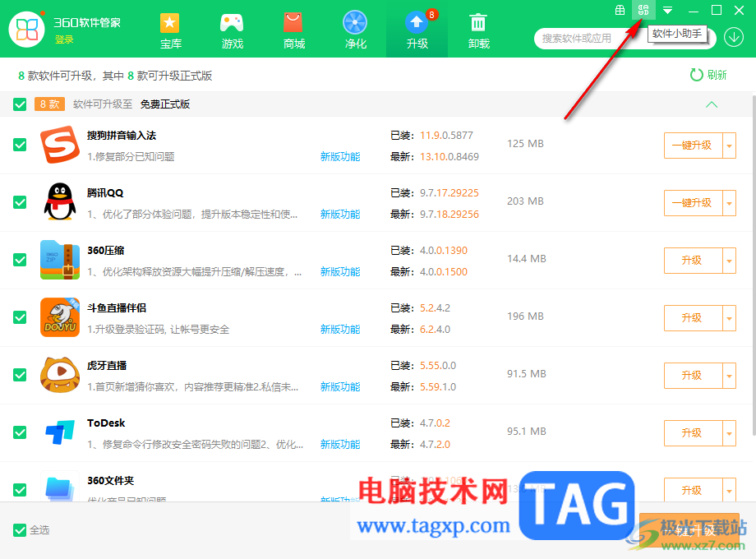Open 新版功能 link for ToDesk
Image resolution: width=756 pixels, height=559 pixels.
point(340,444)
